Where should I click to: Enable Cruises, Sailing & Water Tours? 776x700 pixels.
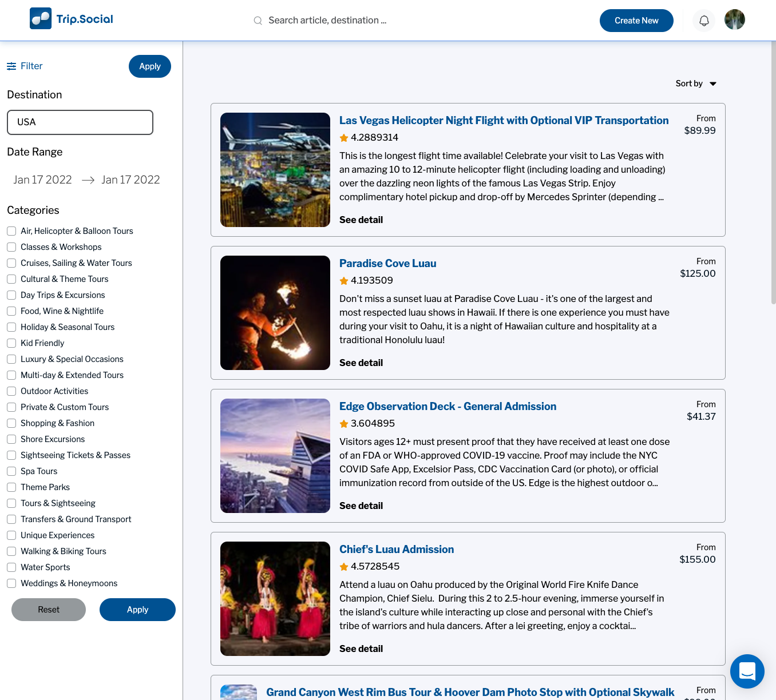(x=11, y=263)
